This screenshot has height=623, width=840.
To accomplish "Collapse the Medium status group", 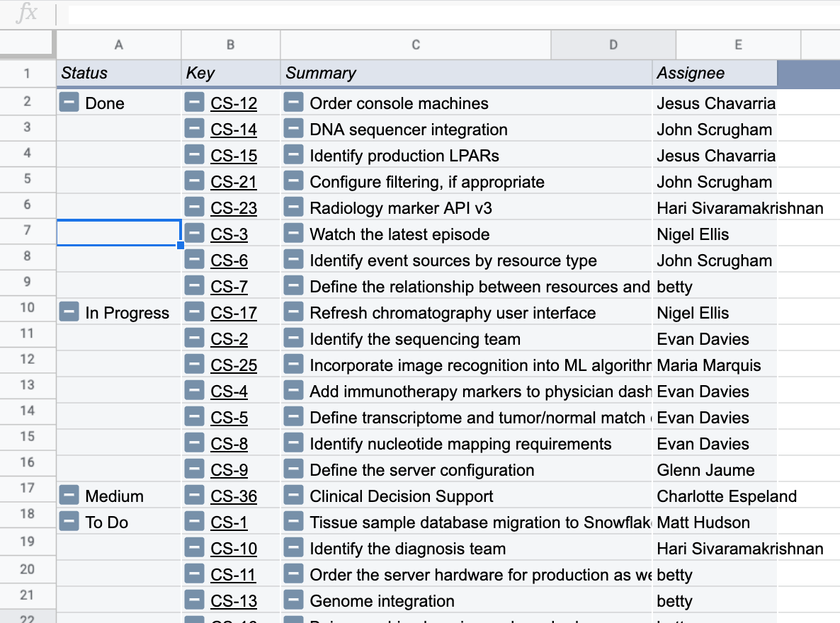I will (69, 496).
